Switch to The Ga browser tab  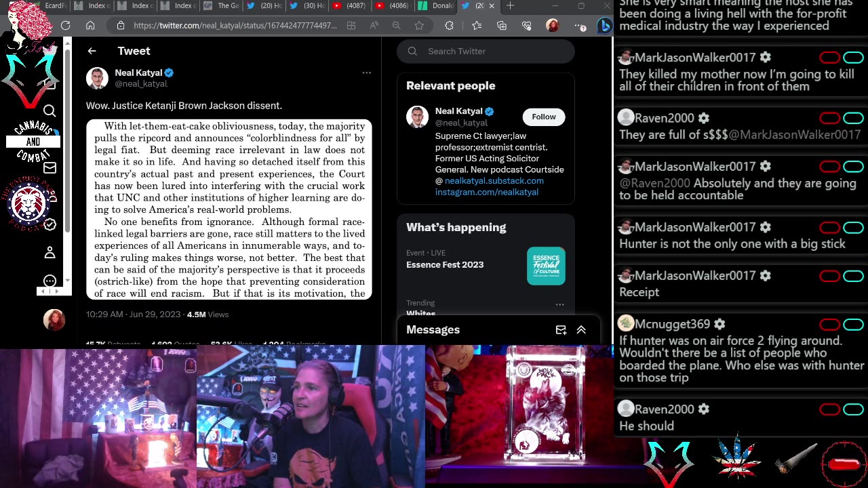click(x=221, y=5)
